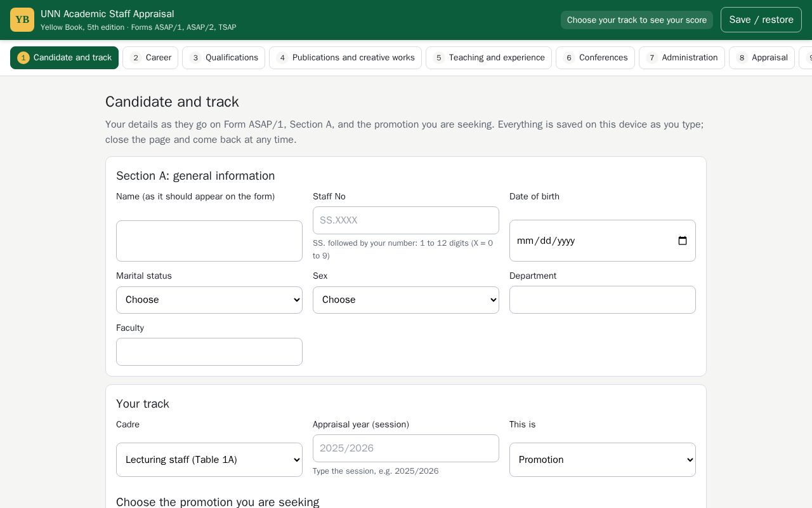Viewport: 812px width, 508px height.
Task: Click the Department input field
Action: tap(603, 300)
